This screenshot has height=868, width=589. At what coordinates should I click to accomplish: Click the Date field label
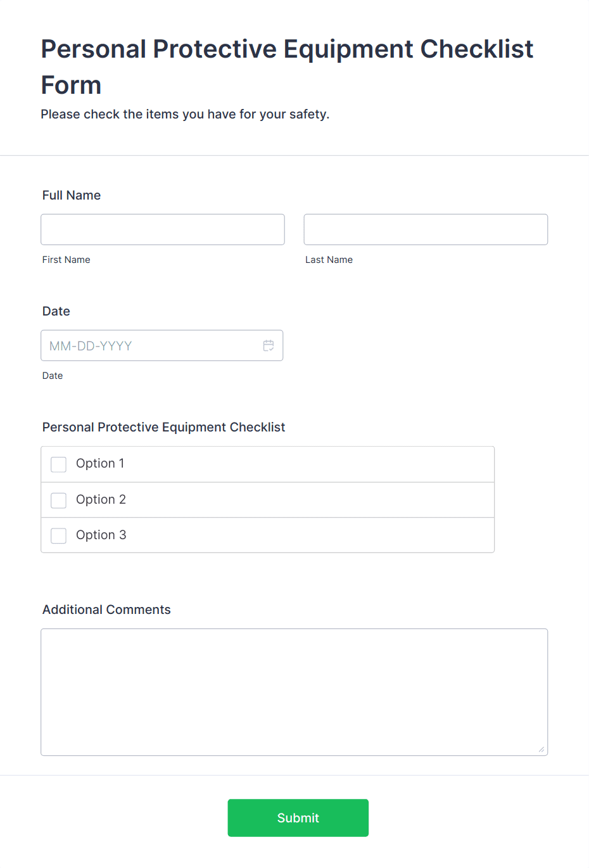tap(56, 311)
